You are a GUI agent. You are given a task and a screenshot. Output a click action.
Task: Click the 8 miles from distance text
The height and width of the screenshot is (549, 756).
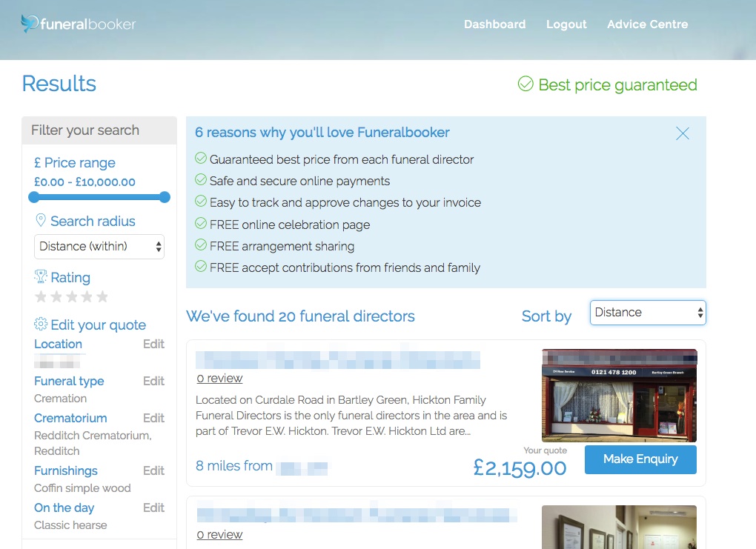click(x=233, y=466)
